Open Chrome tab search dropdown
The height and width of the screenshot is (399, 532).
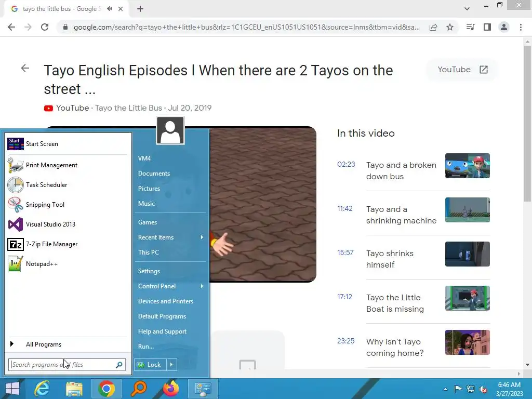[x=467, y=9]
